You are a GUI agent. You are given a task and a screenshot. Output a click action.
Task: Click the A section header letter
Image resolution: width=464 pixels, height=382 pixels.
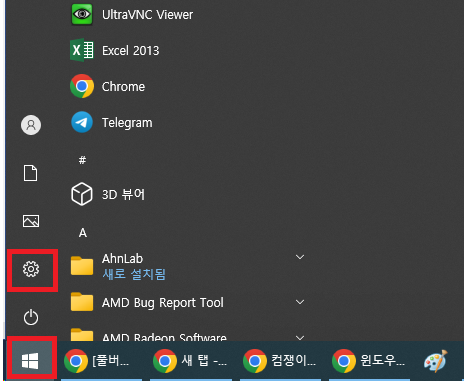(x=83, y=233)
